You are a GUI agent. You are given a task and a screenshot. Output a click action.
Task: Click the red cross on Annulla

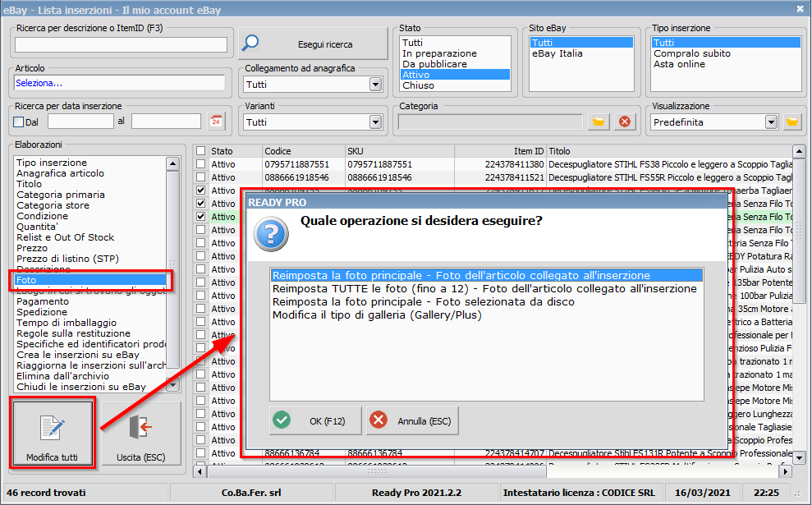coord(378,420)
